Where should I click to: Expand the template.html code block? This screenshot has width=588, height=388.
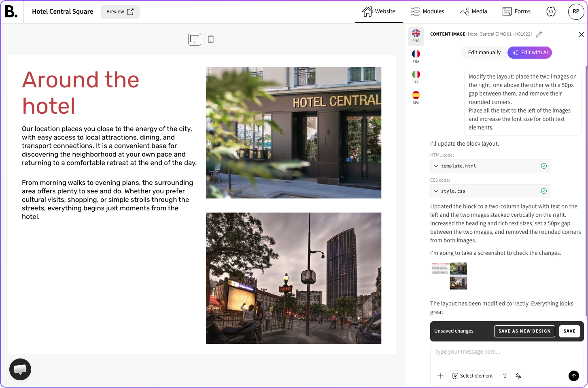pos(490,166)
